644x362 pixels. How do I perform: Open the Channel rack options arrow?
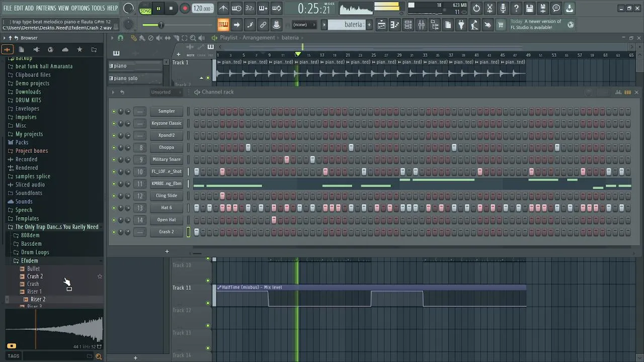(x=113, y=92)
